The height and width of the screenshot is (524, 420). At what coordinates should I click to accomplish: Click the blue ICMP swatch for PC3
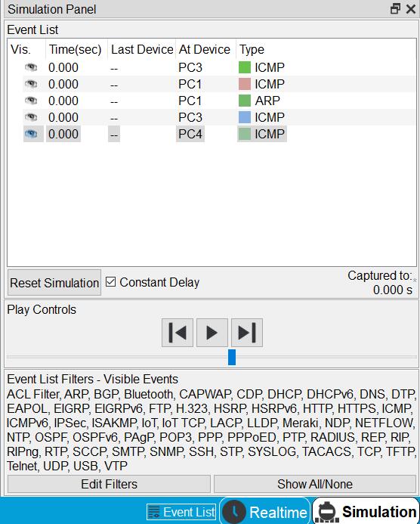[245, 117]
